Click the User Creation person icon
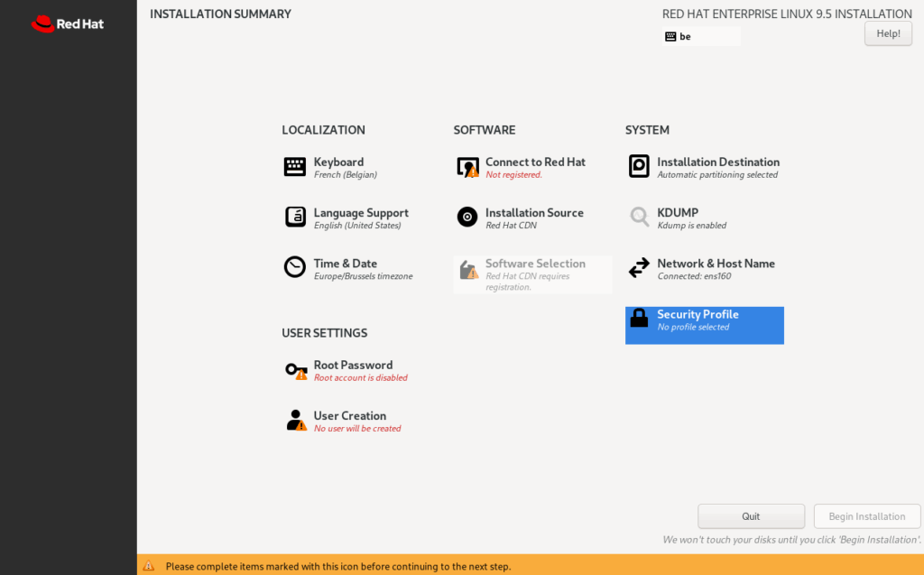Viewport: 924px width, 575px height. (x=295, y=421)
